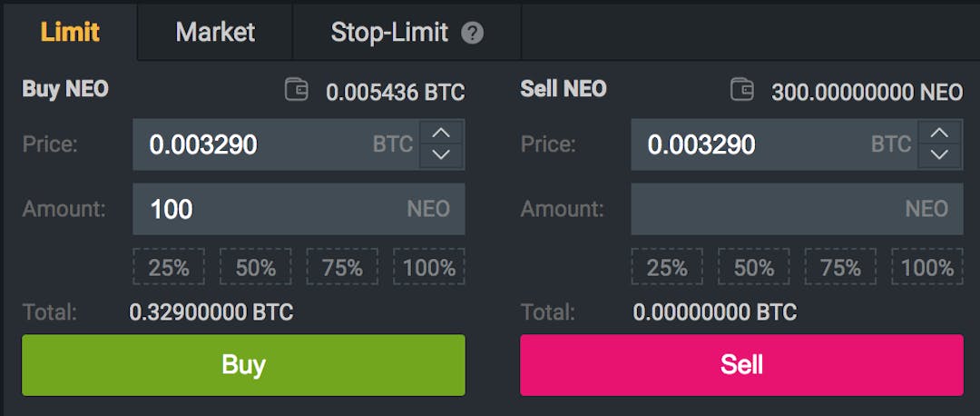This screenshot has width=980, height=416.
Task: Choose 50% of balance for buying
Action: tap(256, 267)
